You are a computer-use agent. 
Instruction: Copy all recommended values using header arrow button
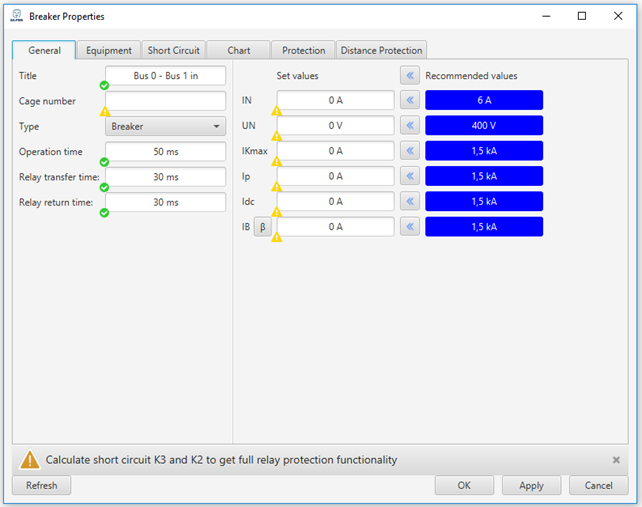point(409,76)
